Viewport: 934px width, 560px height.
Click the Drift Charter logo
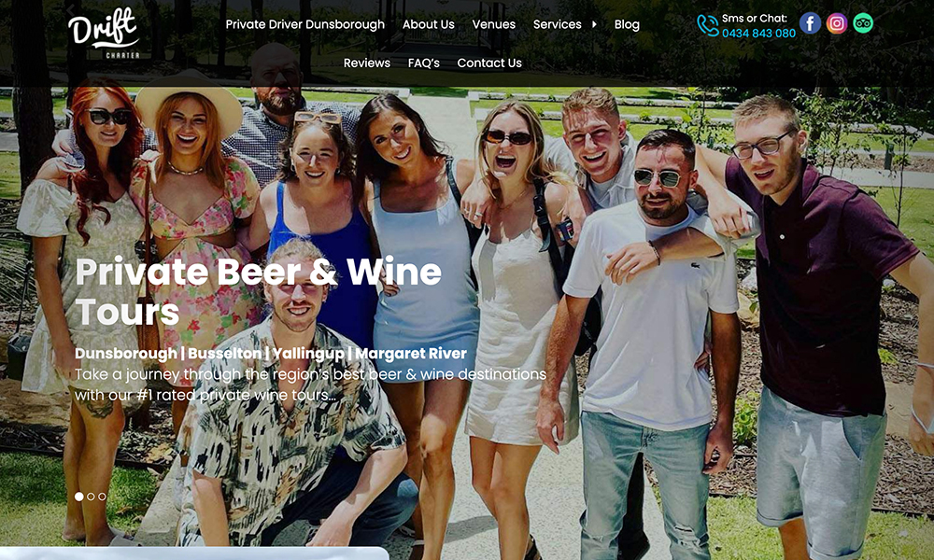click(x=104, y=33)
